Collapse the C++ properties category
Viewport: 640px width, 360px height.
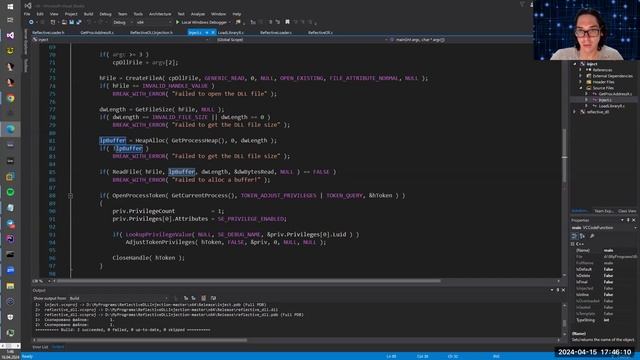(x=573, y=244)
